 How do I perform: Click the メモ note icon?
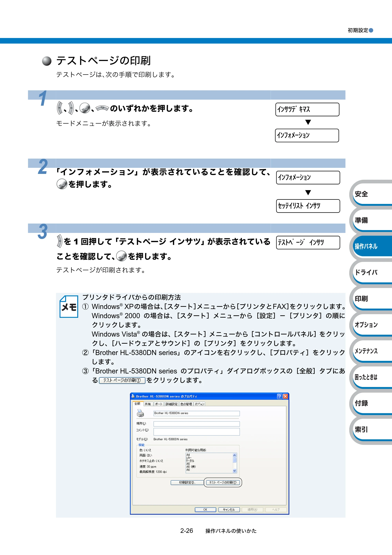[x=69, y=306]
